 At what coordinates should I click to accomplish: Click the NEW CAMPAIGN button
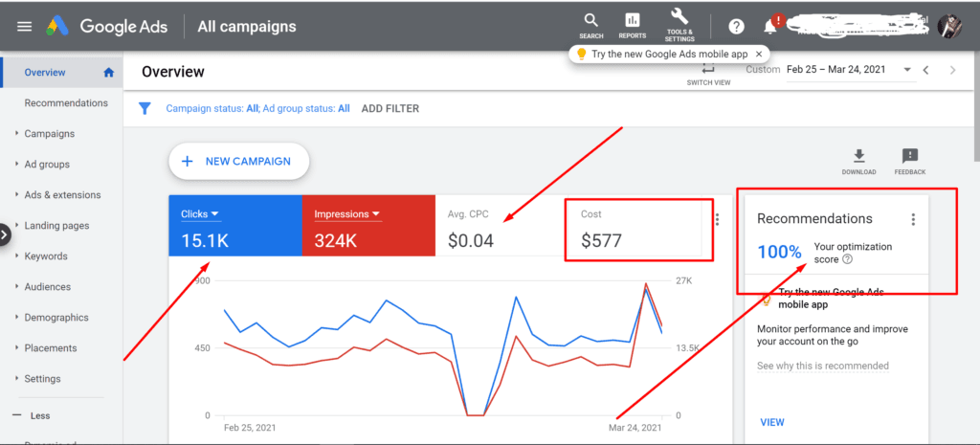(238, 161)
